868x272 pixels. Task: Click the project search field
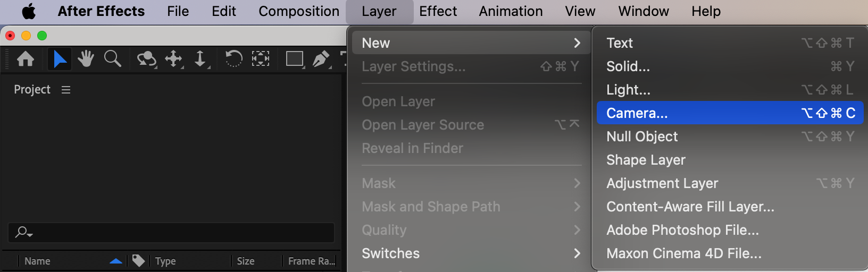[x=171, y=233]
